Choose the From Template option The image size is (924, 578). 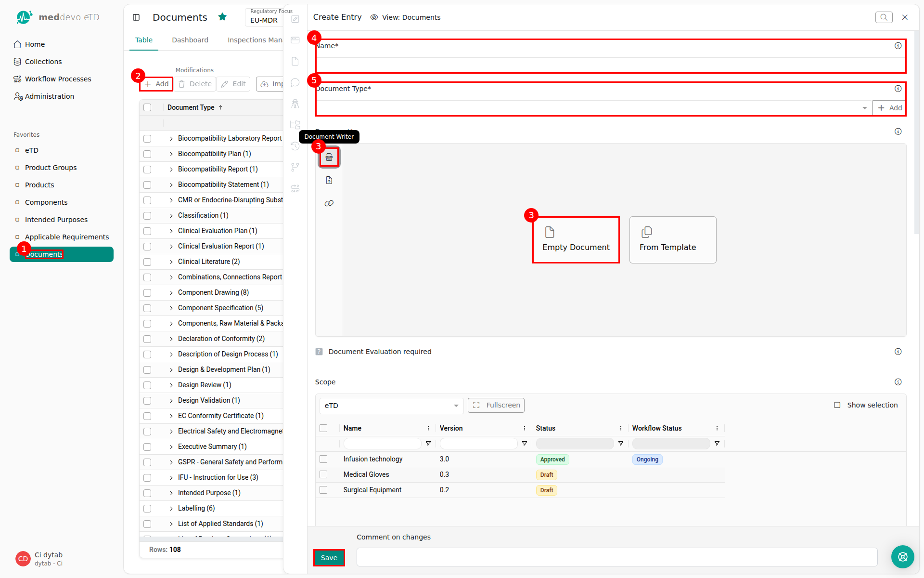[673, 240]
